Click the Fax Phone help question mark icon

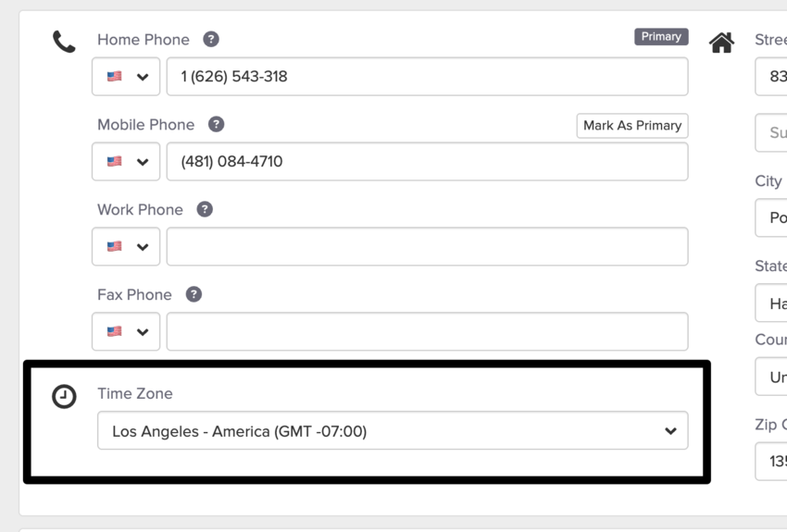pos(194,295)
